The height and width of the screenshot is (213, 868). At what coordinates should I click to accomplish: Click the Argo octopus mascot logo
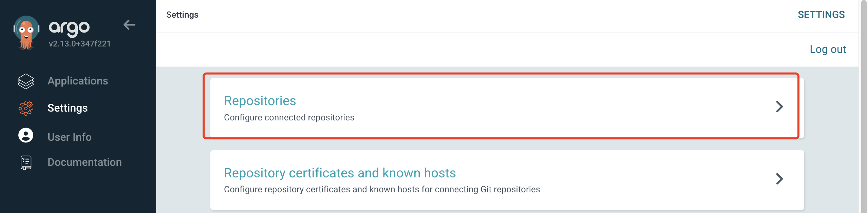click(26, 33)
